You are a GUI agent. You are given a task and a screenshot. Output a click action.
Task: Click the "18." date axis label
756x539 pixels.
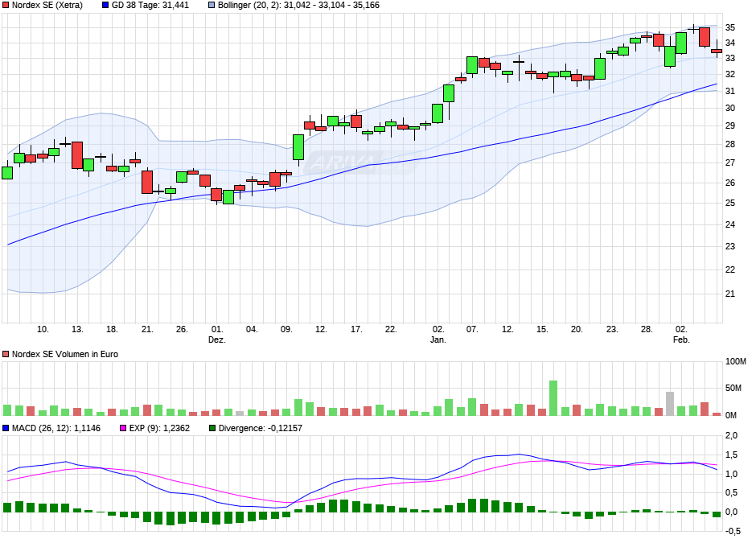(112, 329)
